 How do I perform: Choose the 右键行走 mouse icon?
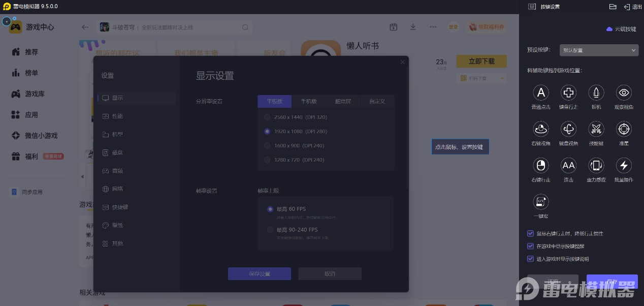coord(541,165)
